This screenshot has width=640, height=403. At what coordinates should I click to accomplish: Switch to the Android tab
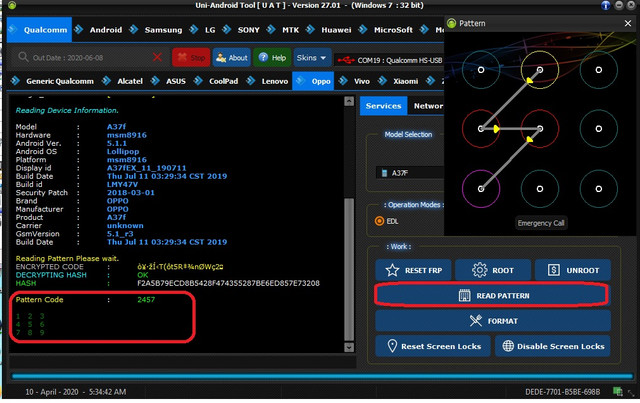106,30
